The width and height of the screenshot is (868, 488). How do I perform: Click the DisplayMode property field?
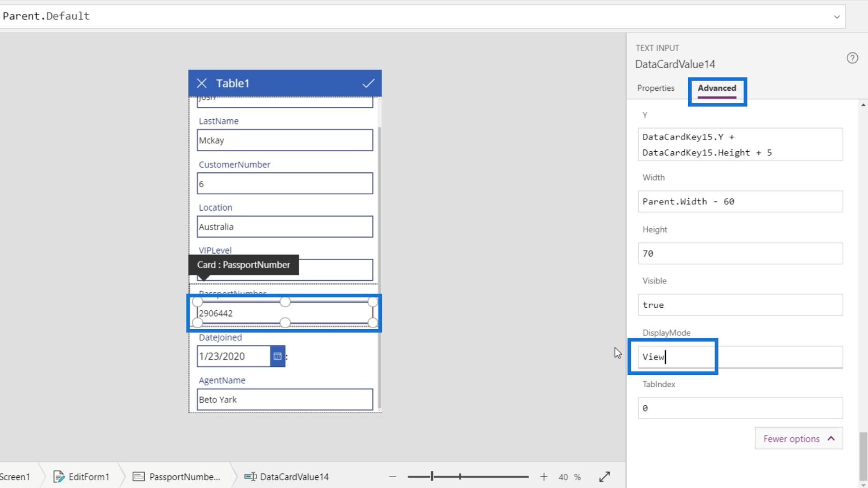click(x=740, y=357)
